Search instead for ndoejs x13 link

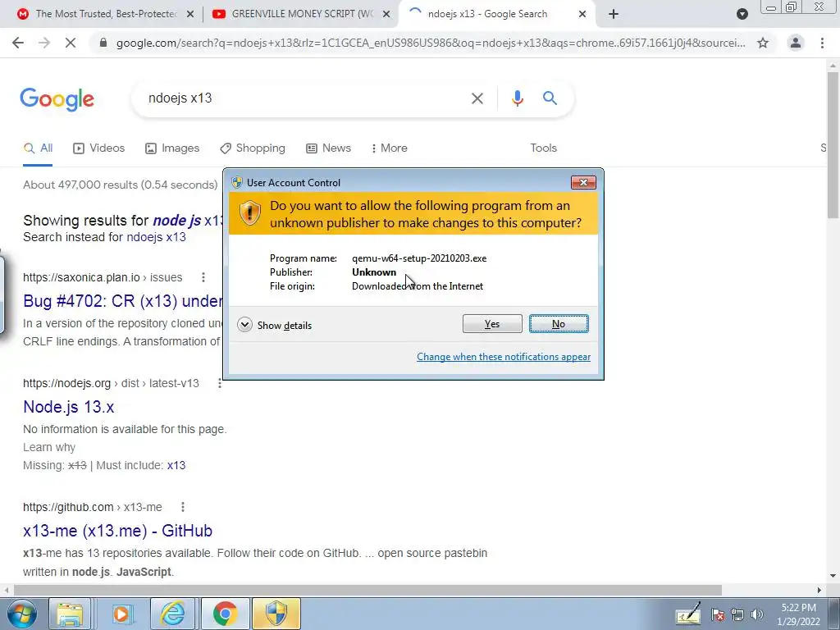click(x=156, y=237)
